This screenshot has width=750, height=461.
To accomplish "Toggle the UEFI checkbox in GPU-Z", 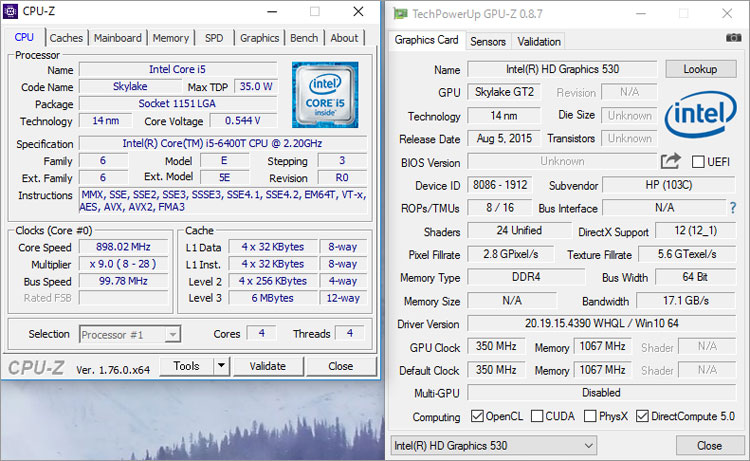I will click(x=698, y=162).
